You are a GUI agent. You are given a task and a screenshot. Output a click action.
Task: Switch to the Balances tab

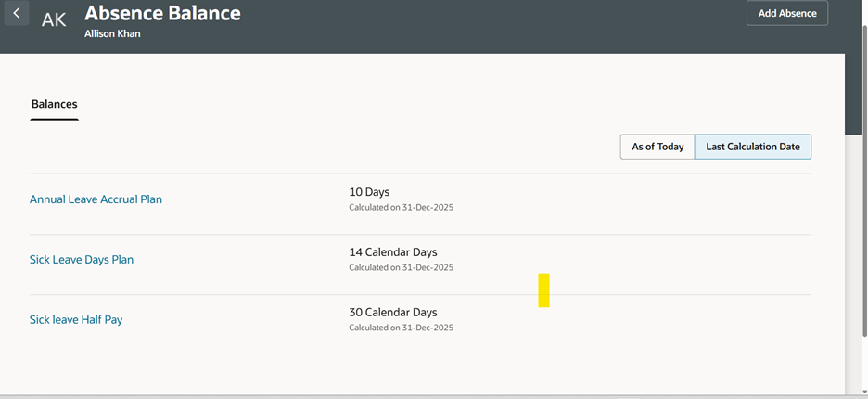[55, 104]
